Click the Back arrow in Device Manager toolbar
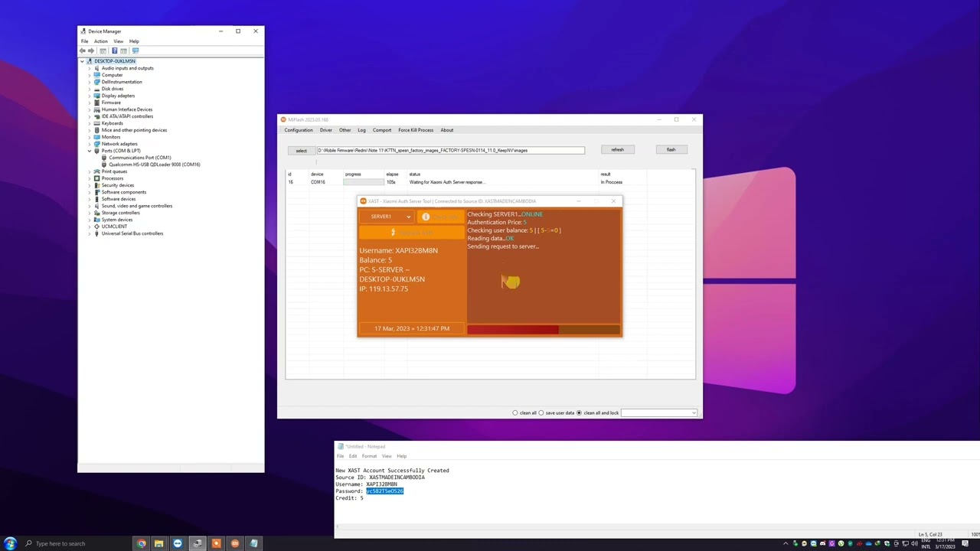Image resolution: width=980 pixels, height=551 pixels. click(83, 51)
